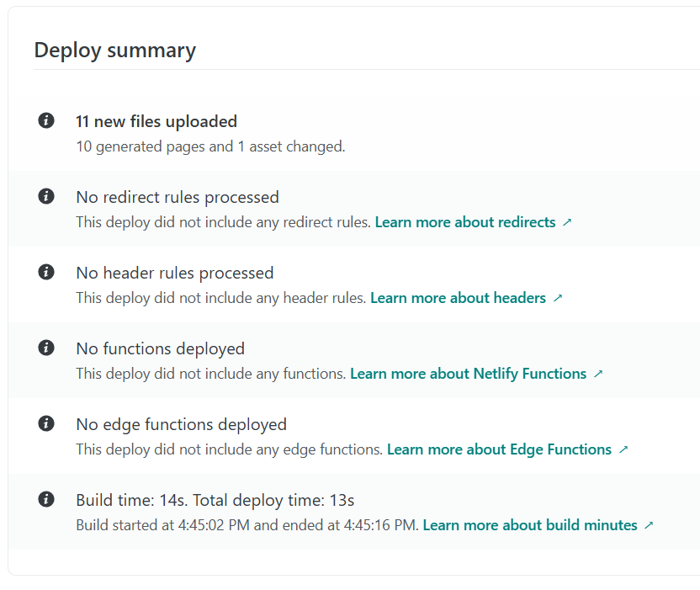Visit Learn more about Edge Functions link
This screenshot has height=590, width=700.
[x=499, y=449]
